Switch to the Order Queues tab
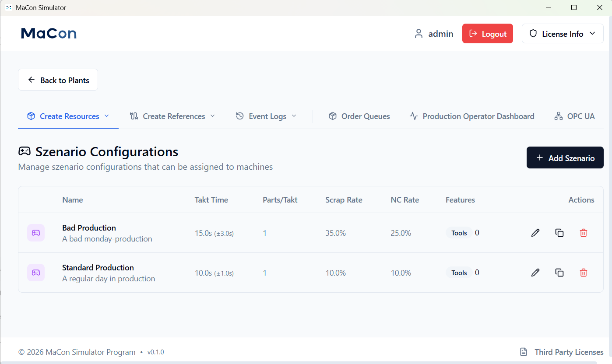 coord(359,116)
